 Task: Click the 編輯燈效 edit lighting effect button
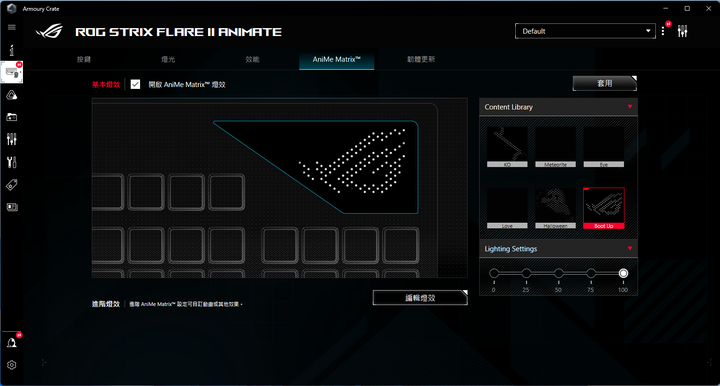click(420, 297)
